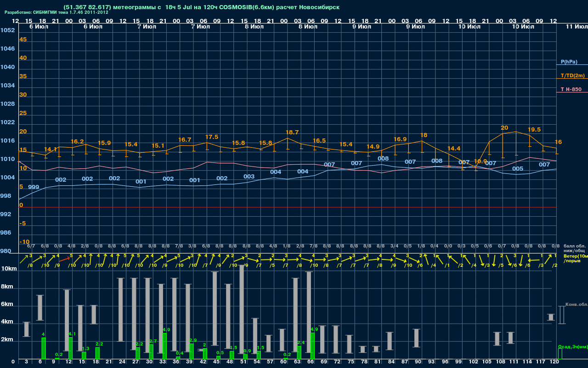
Task: Click forecast hour 120 on bottom axis
Action: [x=555, y=362]
